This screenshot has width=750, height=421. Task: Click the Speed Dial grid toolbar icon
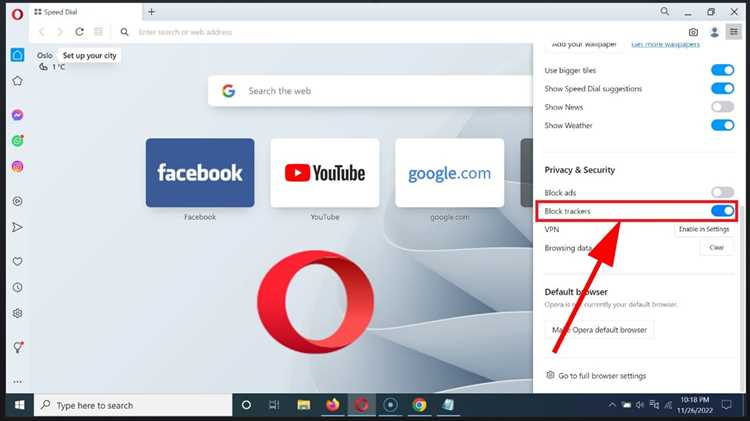point(99,32)
